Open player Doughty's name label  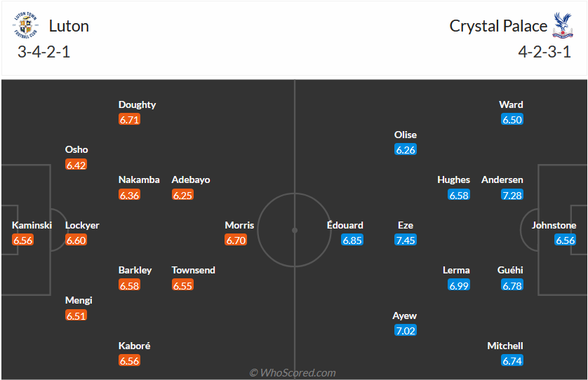click(138, 104)
